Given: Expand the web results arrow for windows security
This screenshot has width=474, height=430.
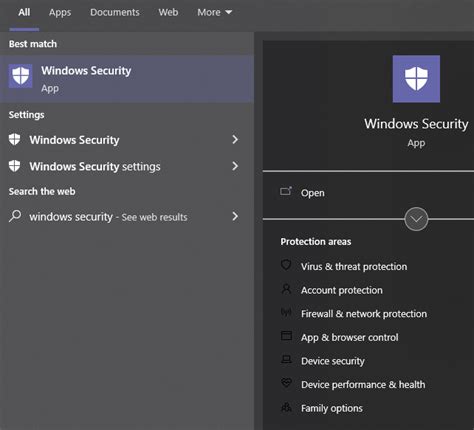Looking at the screenshot, I should click(235, 216).
